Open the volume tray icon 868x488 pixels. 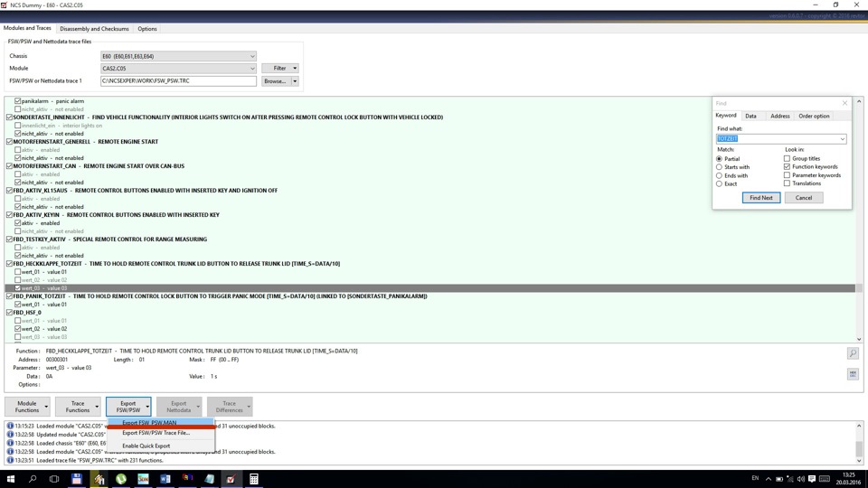(800, 479)
